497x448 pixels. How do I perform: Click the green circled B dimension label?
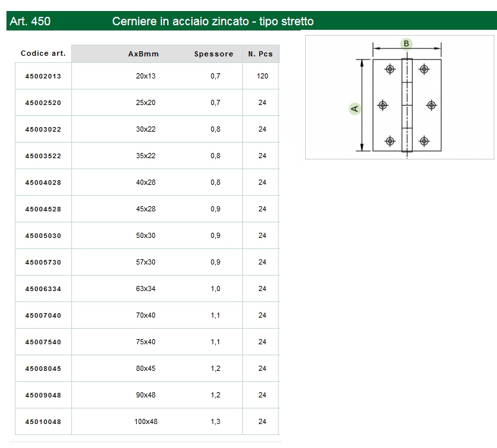tap(406, 43)
